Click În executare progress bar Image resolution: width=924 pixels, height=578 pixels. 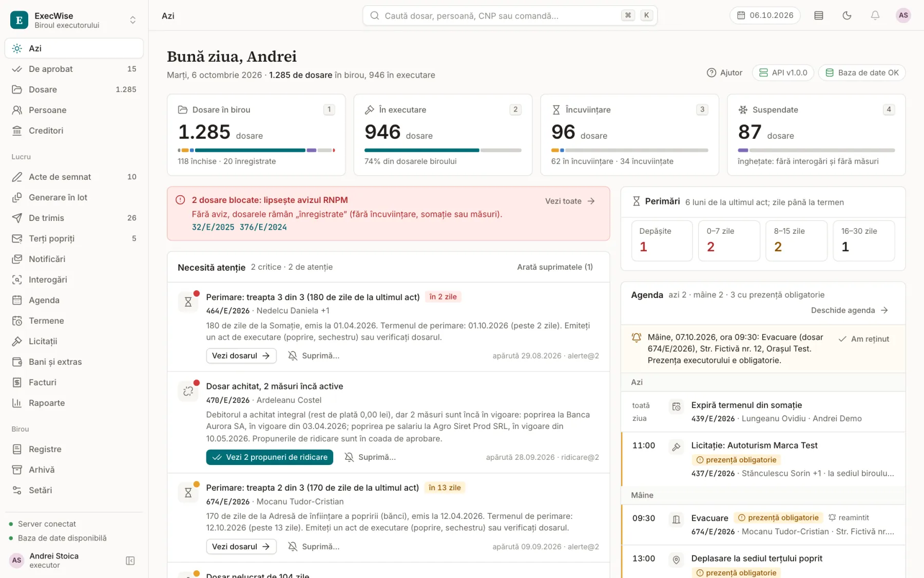point(443,150)
